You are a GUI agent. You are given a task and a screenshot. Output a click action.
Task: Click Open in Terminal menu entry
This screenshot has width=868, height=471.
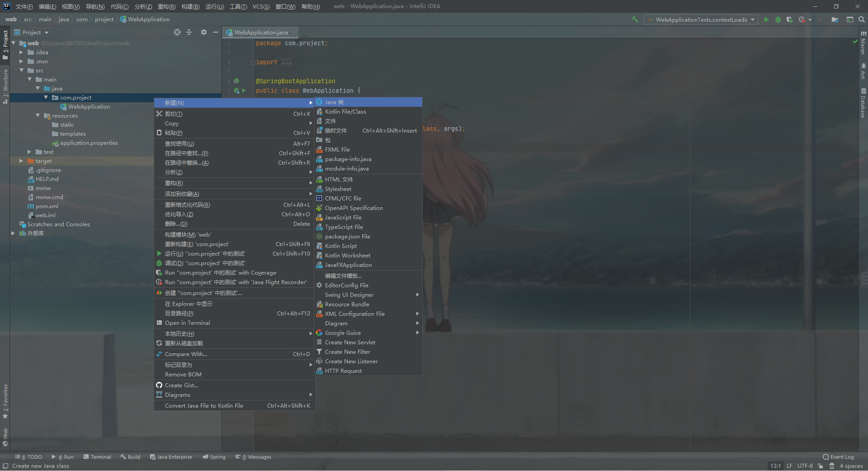coord(234,323)
